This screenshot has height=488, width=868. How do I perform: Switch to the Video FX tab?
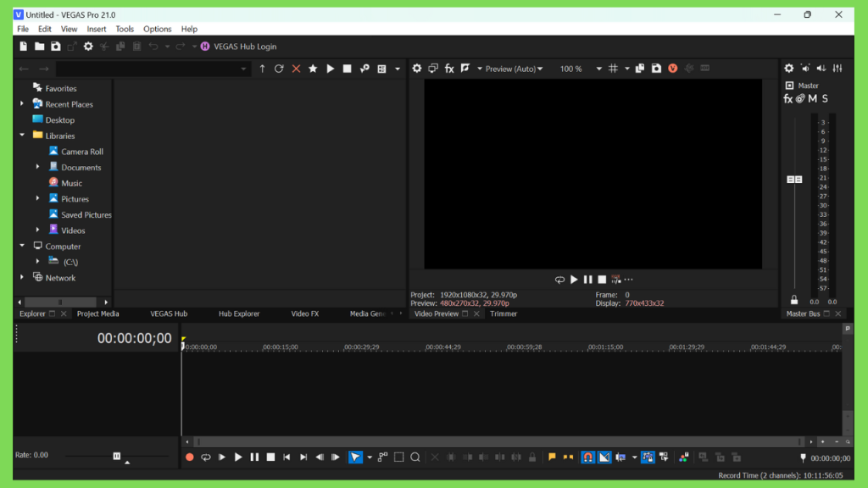coord(305,313)
